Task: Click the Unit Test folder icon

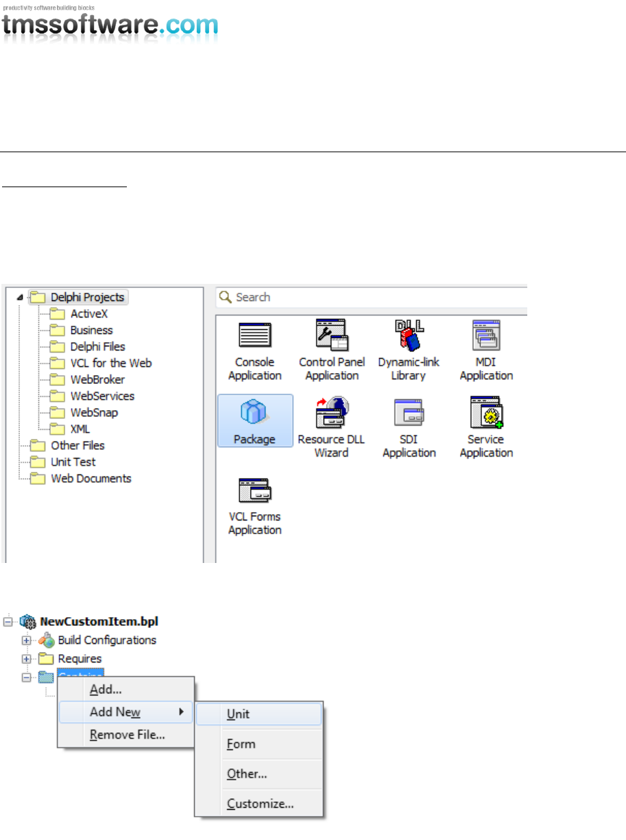Action: [x=38, y=462]
